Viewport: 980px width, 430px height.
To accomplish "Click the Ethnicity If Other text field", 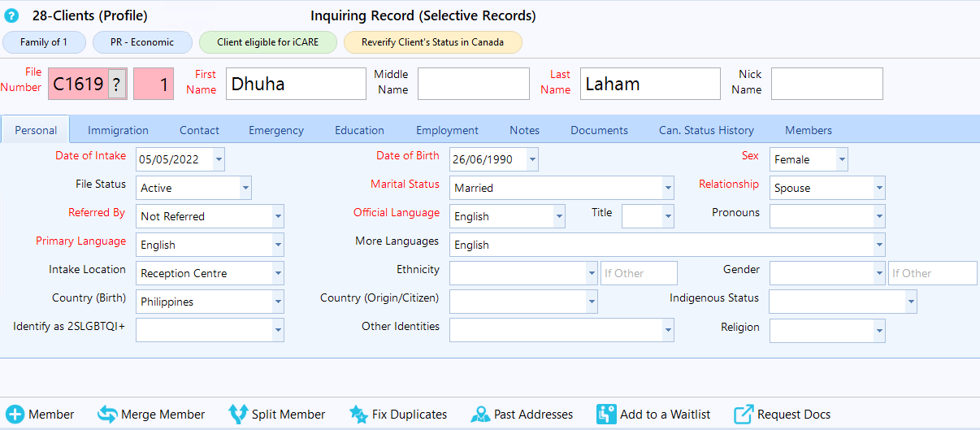I will coord(639,273).
